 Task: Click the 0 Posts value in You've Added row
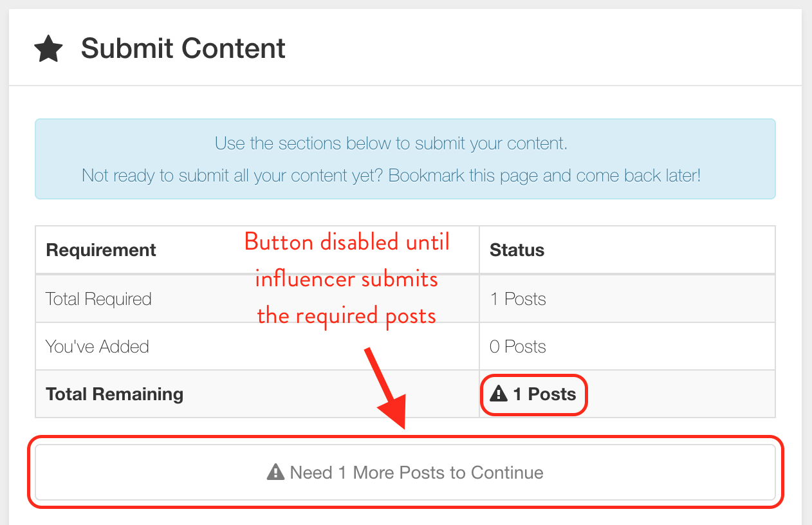point(518,347)
